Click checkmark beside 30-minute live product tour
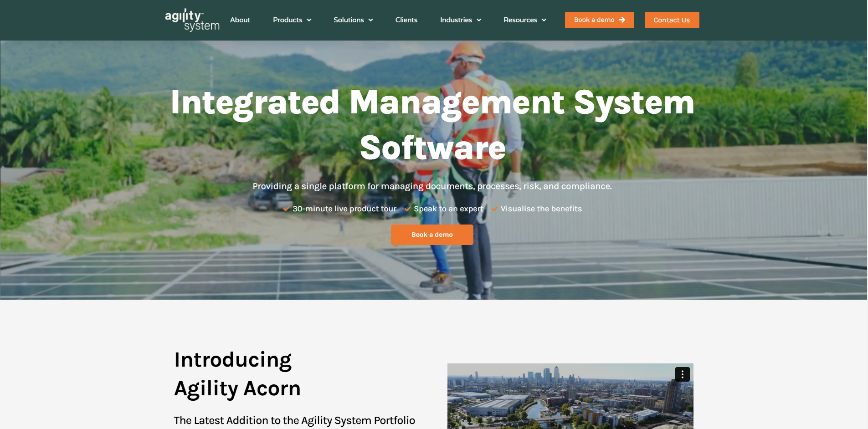Viewport: 868px width, 429px height. 286,209
